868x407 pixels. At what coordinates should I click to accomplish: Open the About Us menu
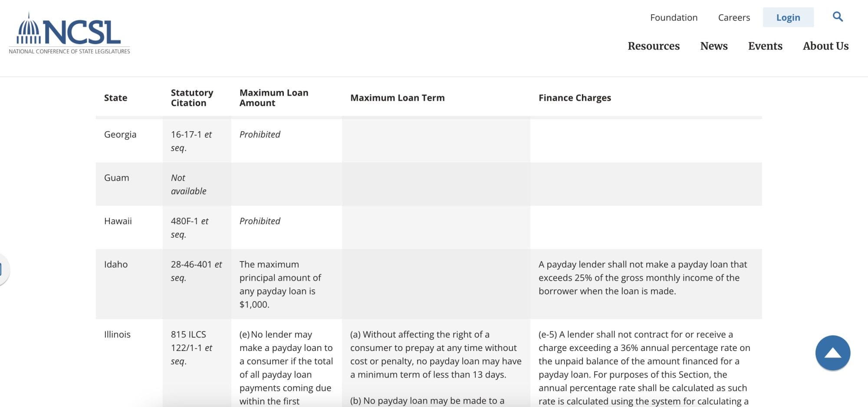pyautogui.click(x=825, y=46)
